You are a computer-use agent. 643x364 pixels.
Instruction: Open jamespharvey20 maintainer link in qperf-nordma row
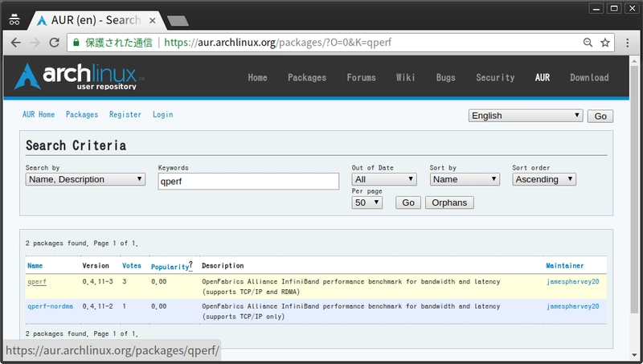point(573,306)
